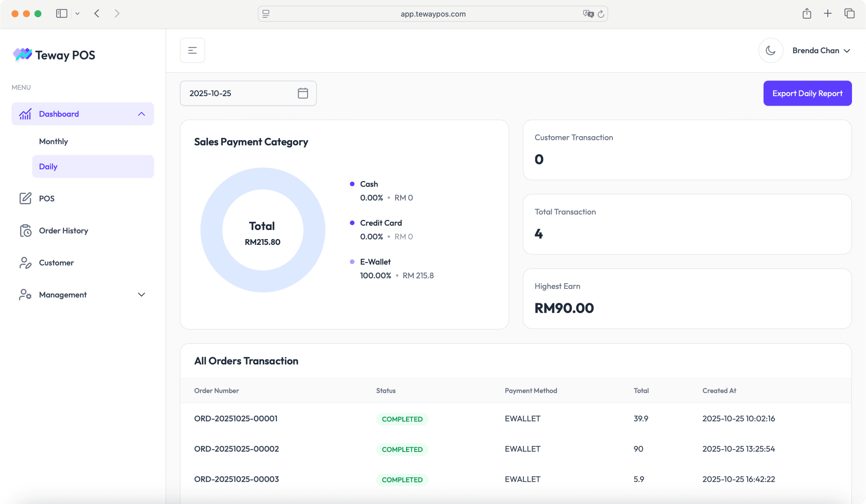Image resolution: width=866 pixels, height=504 pixels.
Task: Expand the Management menu chevron
Action: point(141,295)
